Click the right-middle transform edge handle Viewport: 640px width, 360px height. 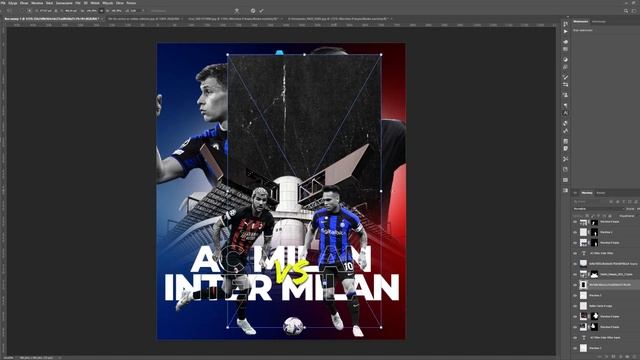(381, 191)
